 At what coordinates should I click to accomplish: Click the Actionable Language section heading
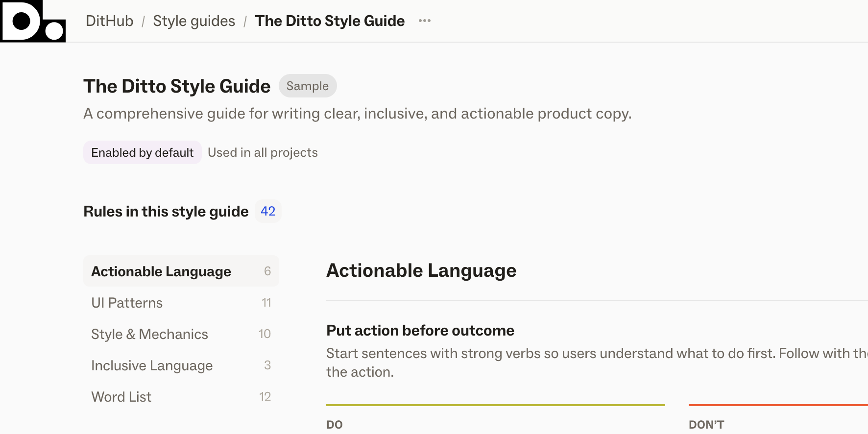pyautogui.click(x=421, y=270)
